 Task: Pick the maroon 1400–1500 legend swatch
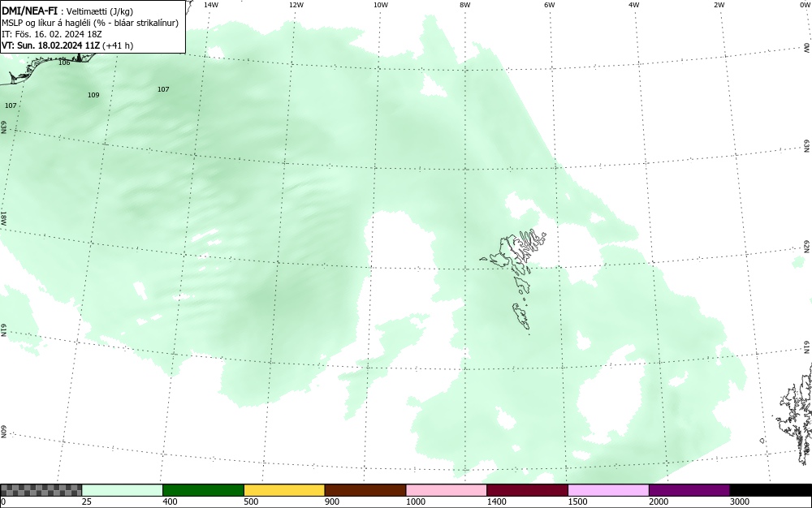[x=527, y=490]
